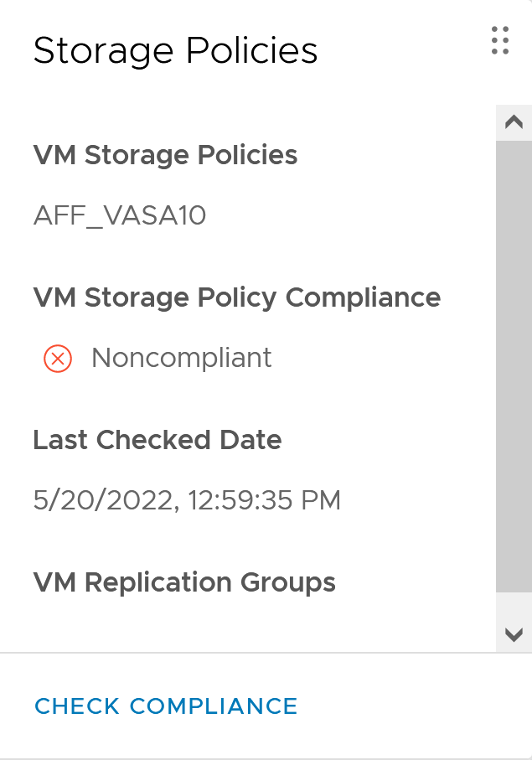Image resolution: width=532 pixels, height=760 pixels.
Task: Click the Storage Policies card title
Action: click(175, 50)
